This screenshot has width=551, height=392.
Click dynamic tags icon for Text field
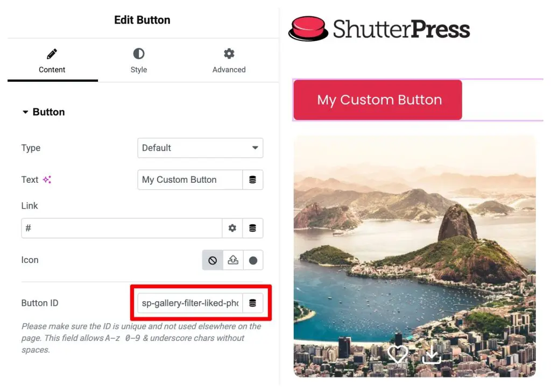[x=253, y=180]
